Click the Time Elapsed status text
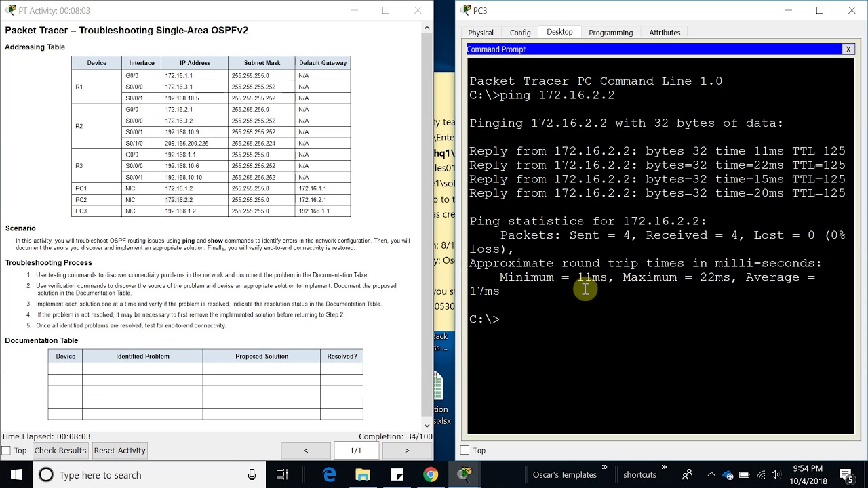868x488 pixels. 45,436
